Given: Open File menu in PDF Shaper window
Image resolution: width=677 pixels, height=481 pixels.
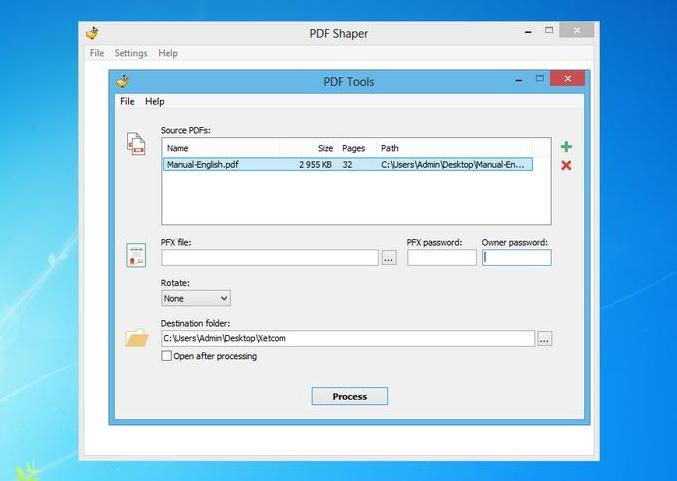Looking at the screenshot, I should 97,53.
